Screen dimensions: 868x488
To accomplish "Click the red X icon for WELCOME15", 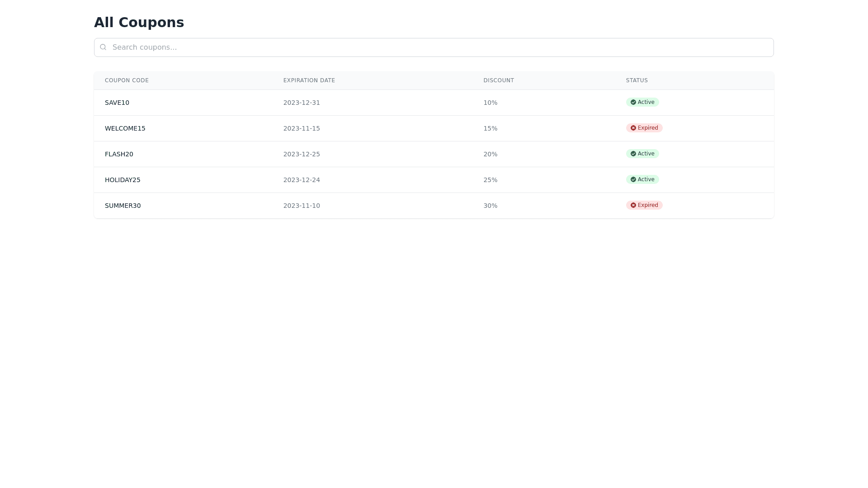I will pos(633,128).
